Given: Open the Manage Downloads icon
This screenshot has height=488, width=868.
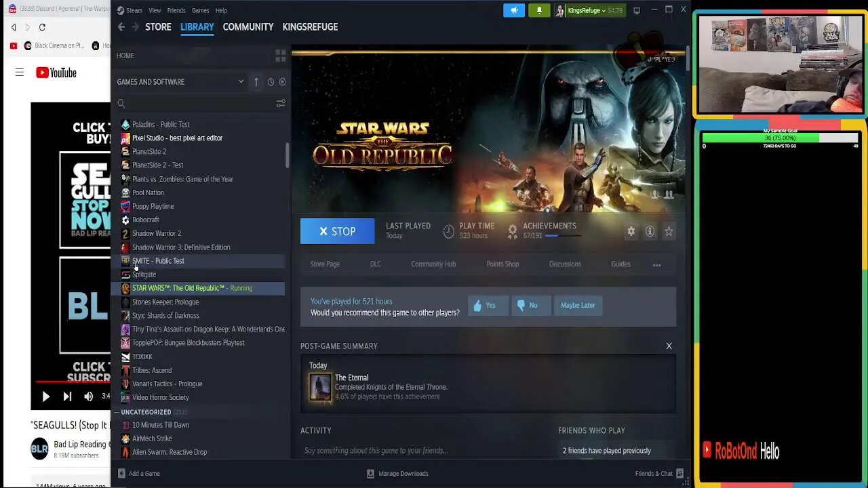Looking at the screenshot, I should (x=370, y=473).
